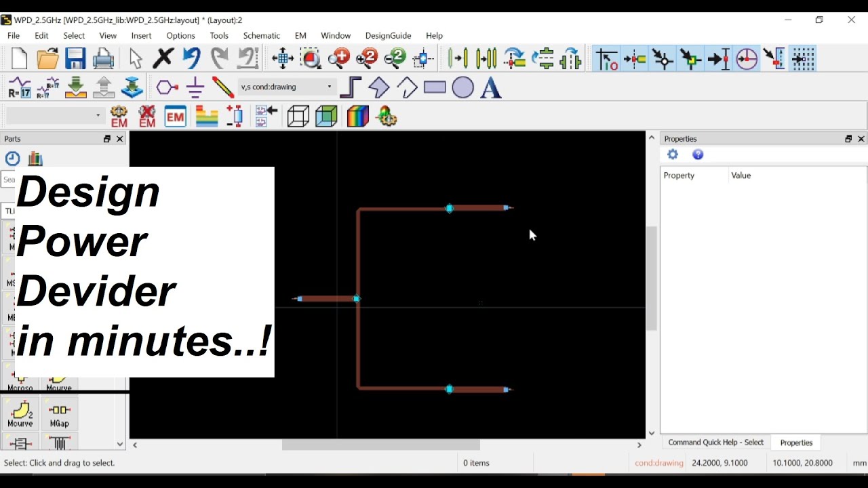Create a new layout with New icon
The height and width of the screenshot is (488, 868).
tap(19, 59)
